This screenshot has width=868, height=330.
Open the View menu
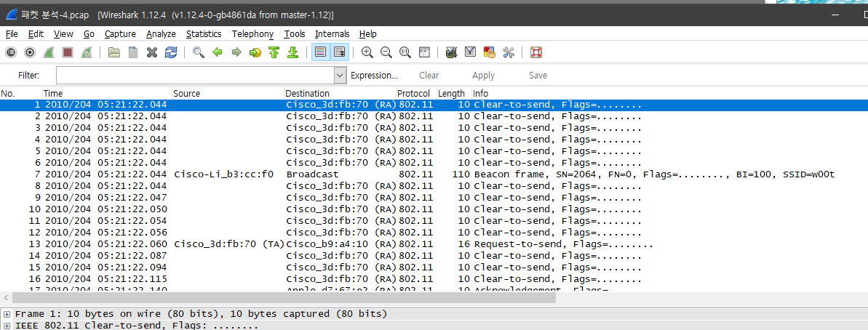point(63,34)
